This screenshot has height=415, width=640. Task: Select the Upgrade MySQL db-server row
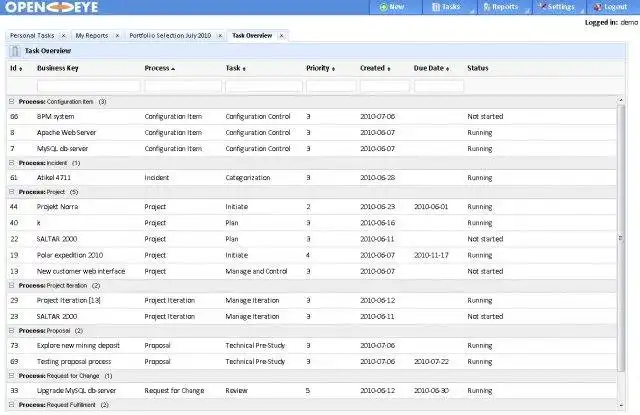[x=312, y=391]
